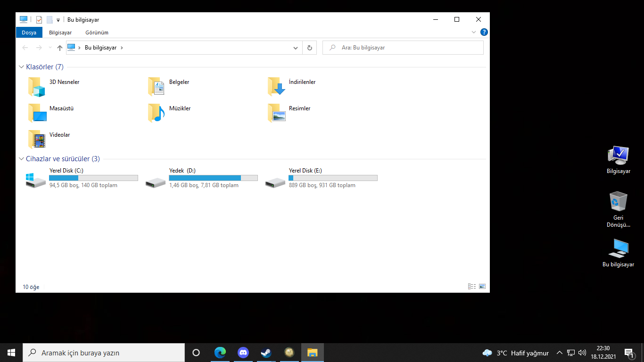Open the Videolar folder icon

tap(36, 140)
